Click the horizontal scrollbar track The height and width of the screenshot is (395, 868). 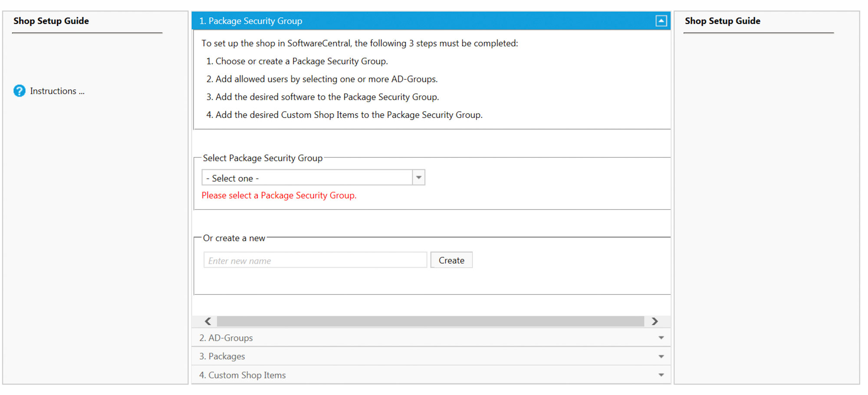[x=431, y=321]
